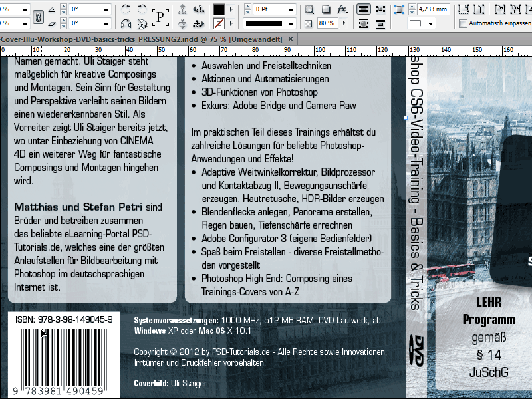Open the corner shape dropdown
Screen dimensions: 532x399
coord(430,24)
